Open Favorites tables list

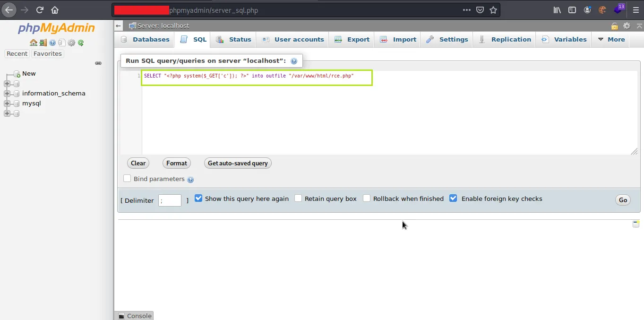[x=48, y=53]
